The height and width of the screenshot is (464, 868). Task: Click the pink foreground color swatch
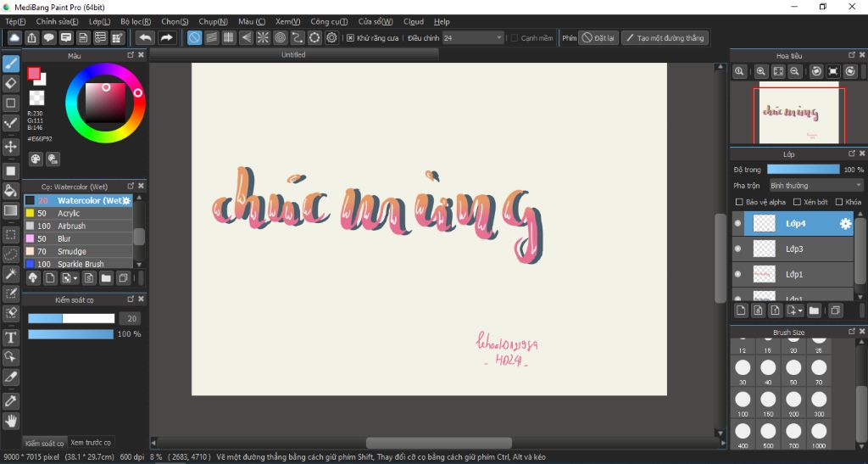pyautogui.click(x=34, y=74)
